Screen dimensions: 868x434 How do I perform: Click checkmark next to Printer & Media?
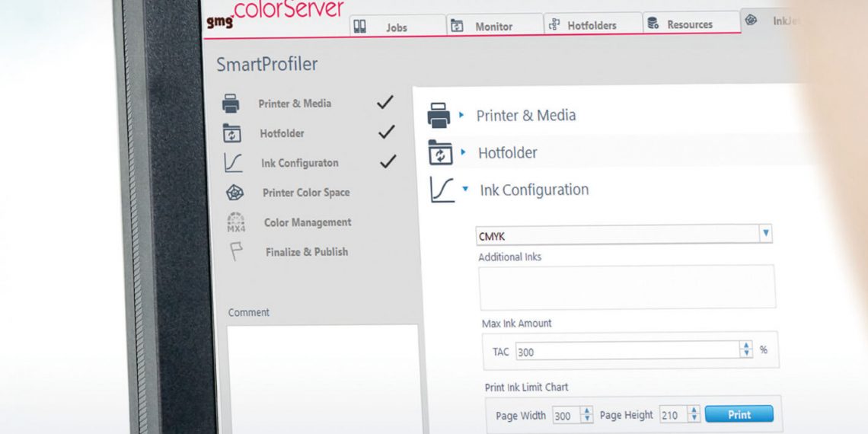[x=385, y=102]
